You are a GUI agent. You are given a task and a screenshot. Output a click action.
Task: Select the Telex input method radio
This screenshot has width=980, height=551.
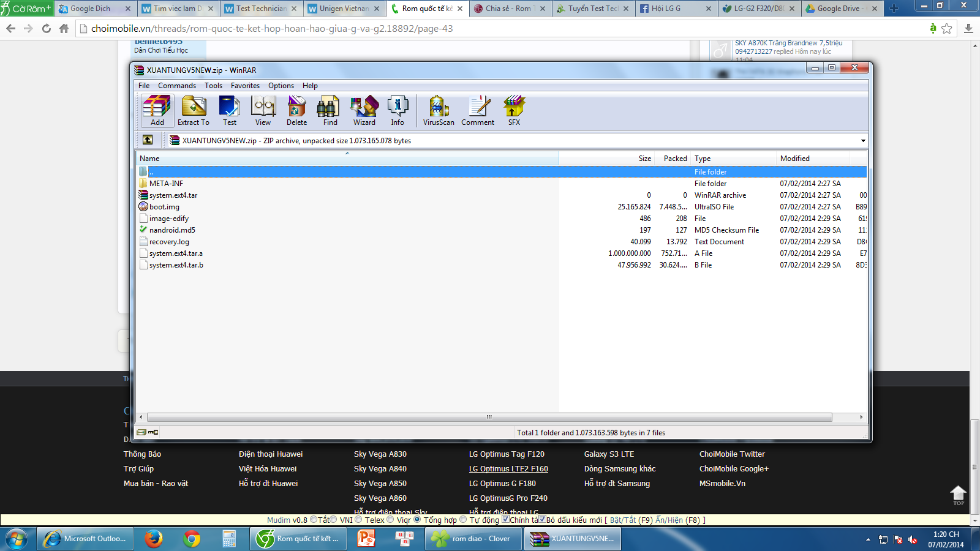(358, 520)
